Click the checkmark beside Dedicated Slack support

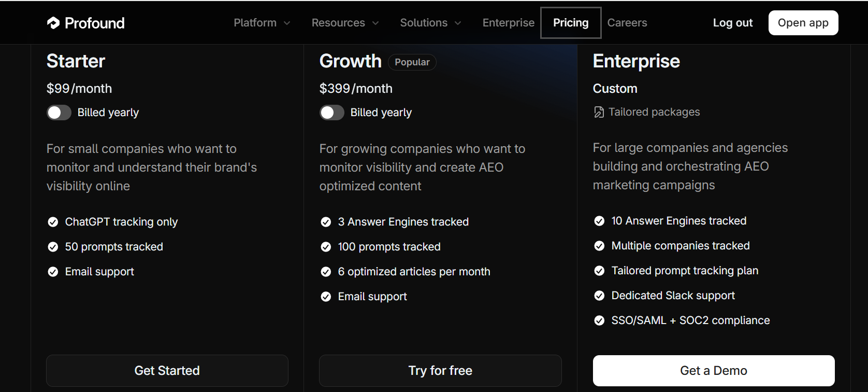click(x=599, y=296)
